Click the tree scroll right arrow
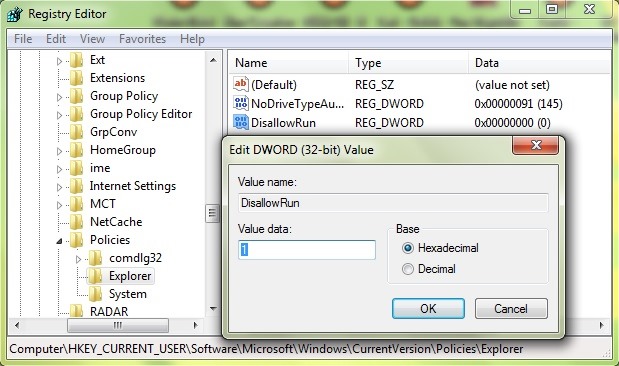Viewport: 619px width, 366px height. 195,325
